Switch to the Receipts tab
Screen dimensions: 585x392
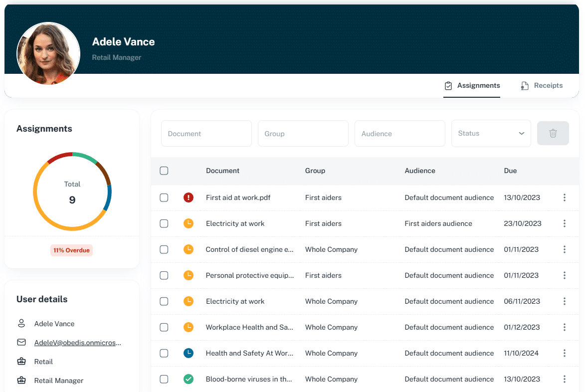(542, 85)
